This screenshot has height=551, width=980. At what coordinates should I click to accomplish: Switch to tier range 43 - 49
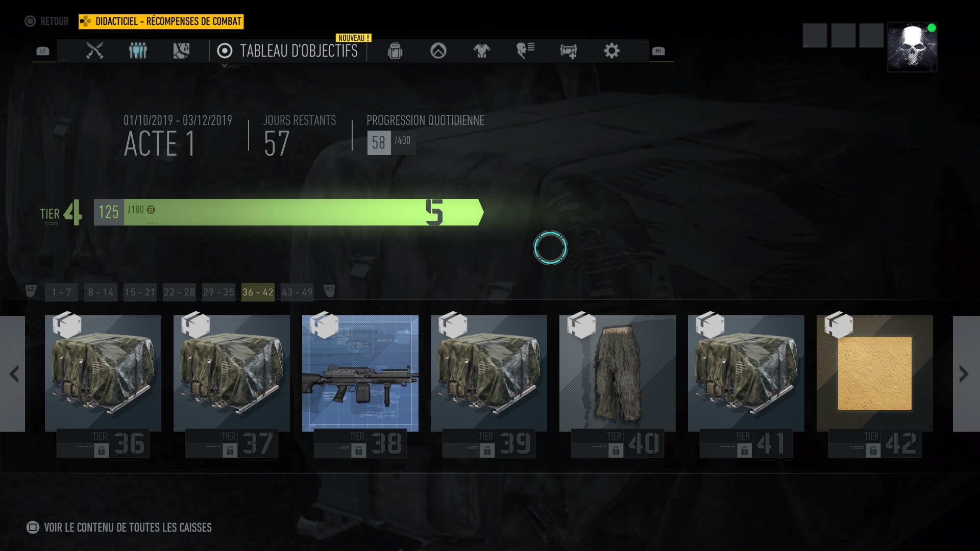click(297, 292)
